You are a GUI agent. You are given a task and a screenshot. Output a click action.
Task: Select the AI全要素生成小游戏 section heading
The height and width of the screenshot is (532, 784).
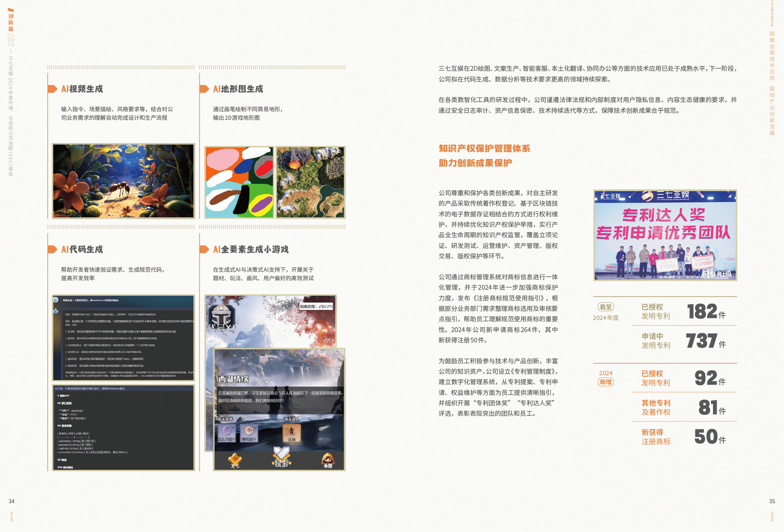(251, 249)
